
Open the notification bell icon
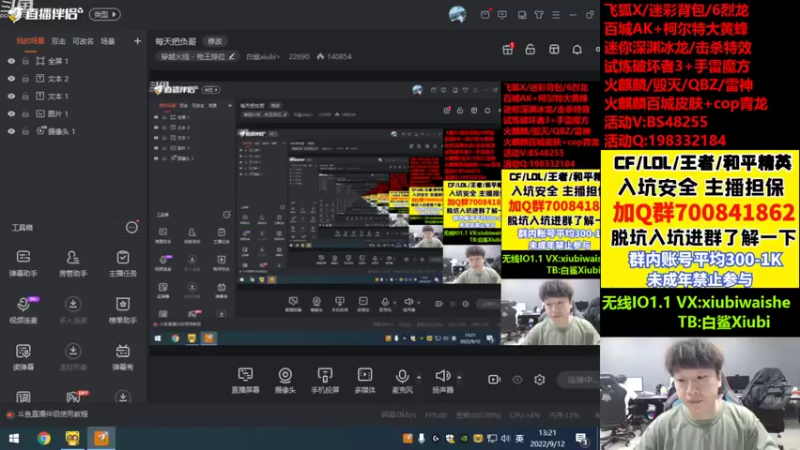tap(577, 49)
